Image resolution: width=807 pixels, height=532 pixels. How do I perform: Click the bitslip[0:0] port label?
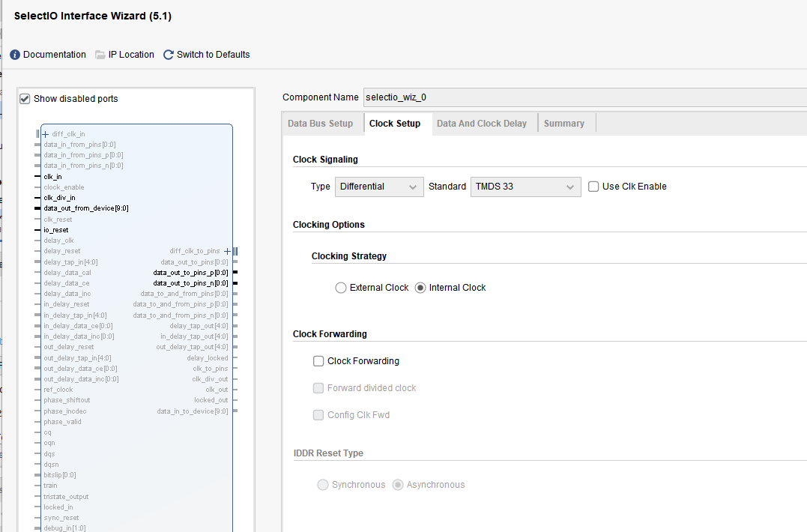[60, 475]
